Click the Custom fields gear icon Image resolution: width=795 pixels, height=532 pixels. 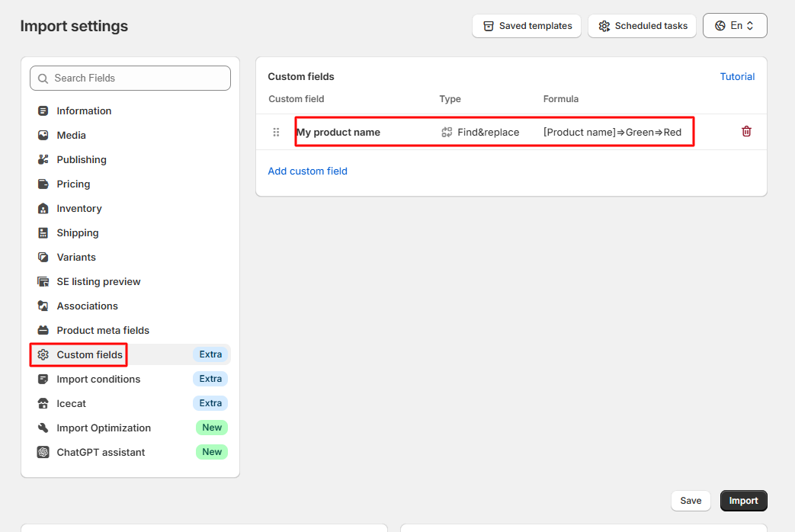pos(43,354)
